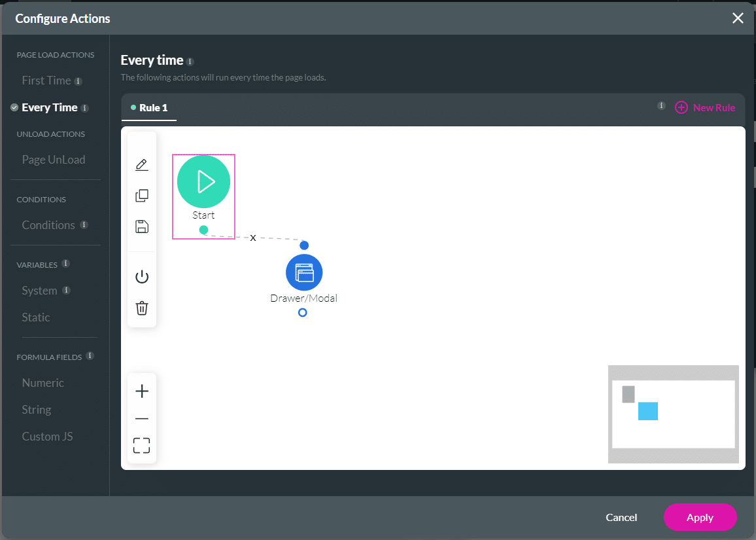Save the rule using the floppy disk icon

tap(141, 226)
